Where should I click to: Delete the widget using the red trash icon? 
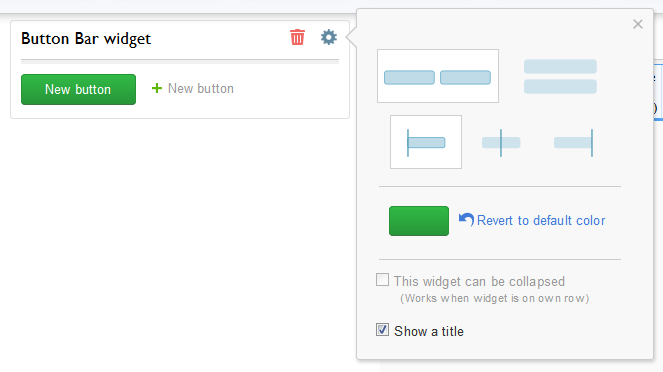pyautogui.click(x=297, y=37)
